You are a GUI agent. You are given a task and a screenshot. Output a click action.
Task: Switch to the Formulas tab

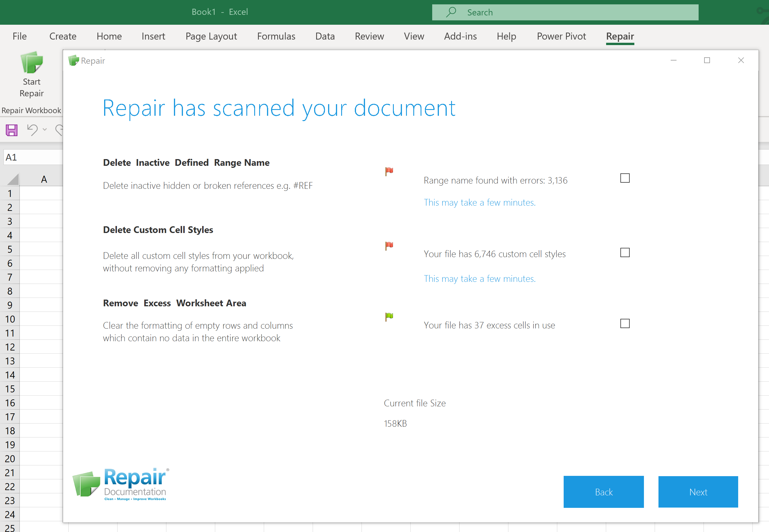[276, 36]
